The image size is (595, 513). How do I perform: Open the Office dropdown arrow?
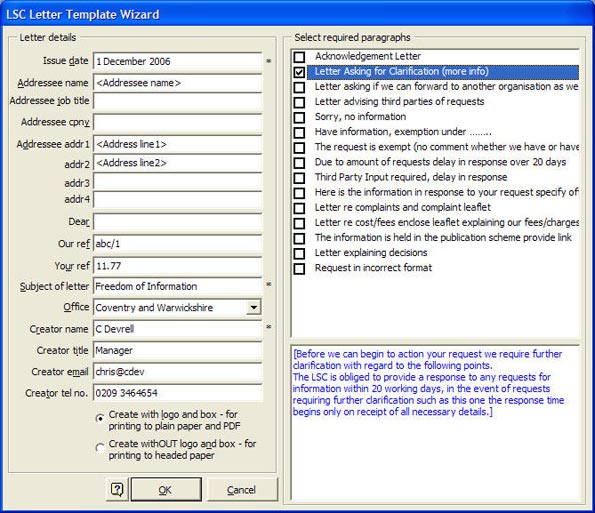pyautogui.click(x=253, y=307)
